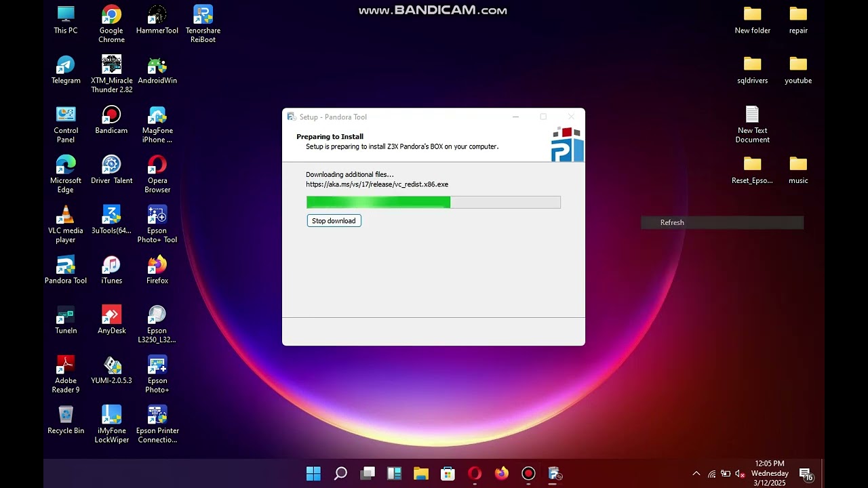Minimize the Pandora Tool setup window
This screenshot has width=868, height=488.
[515, 117]
